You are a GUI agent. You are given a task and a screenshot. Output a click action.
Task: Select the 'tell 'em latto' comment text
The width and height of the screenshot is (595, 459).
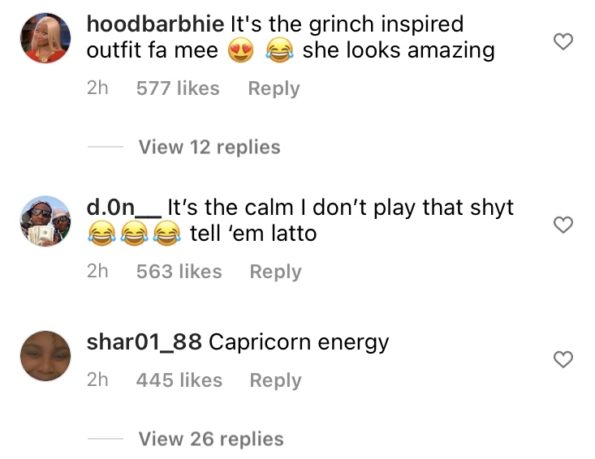point(253,233)
